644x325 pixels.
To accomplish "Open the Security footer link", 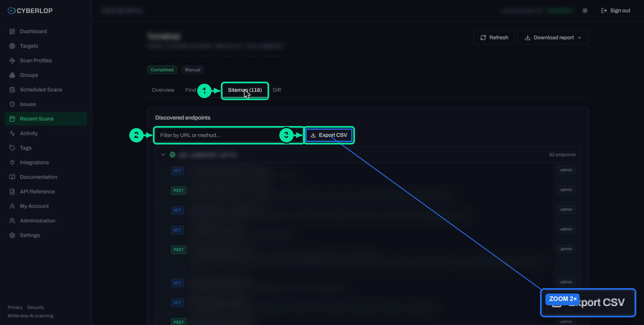I will [35, 307].
